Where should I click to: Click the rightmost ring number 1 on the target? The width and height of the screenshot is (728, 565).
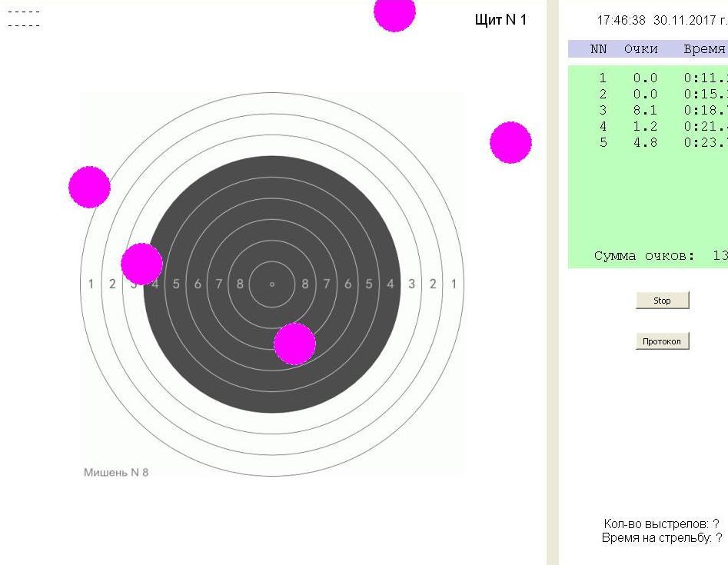pyautogui.click(x=454, y=284)
